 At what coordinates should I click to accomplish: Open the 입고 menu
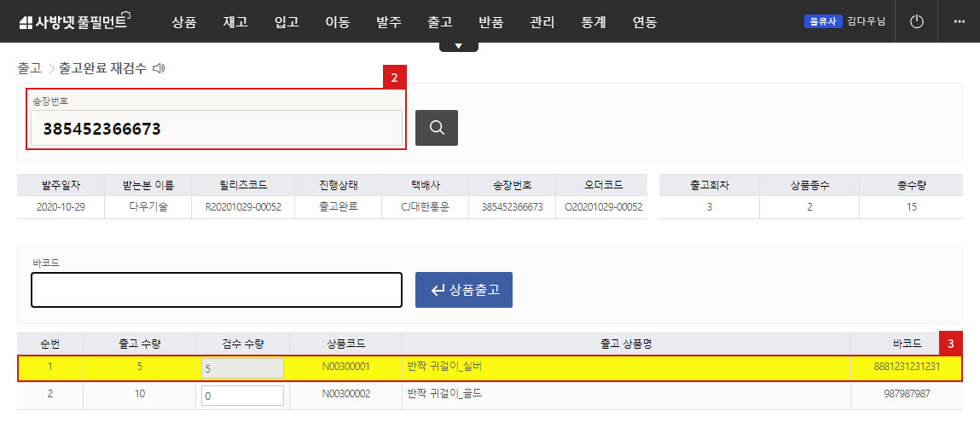pyautogui.click(x=287, y=22)
